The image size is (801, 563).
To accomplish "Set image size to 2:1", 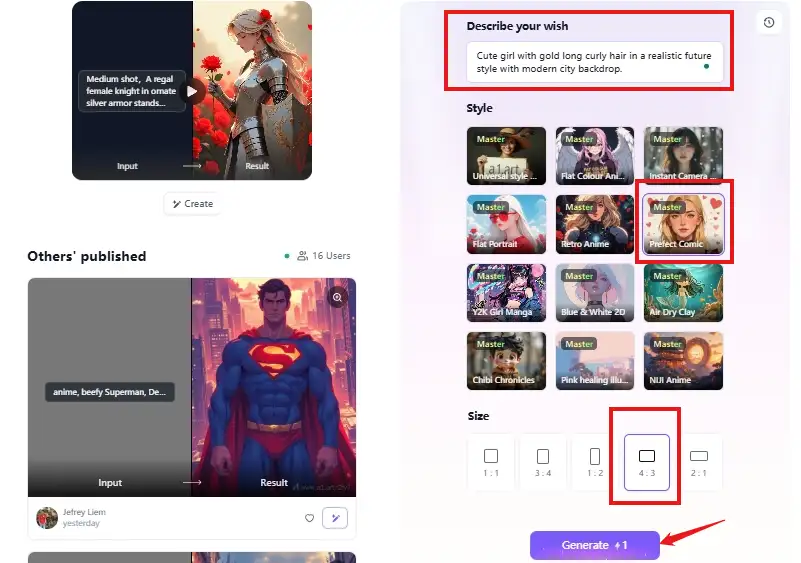I will 699,462.
